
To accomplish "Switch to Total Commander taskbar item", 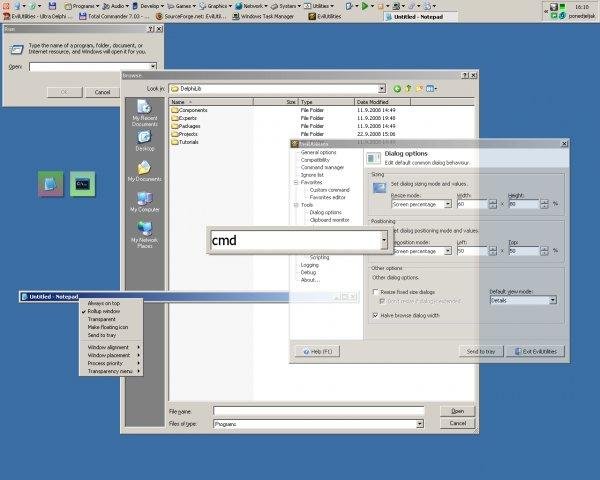I will click(114, 16).
